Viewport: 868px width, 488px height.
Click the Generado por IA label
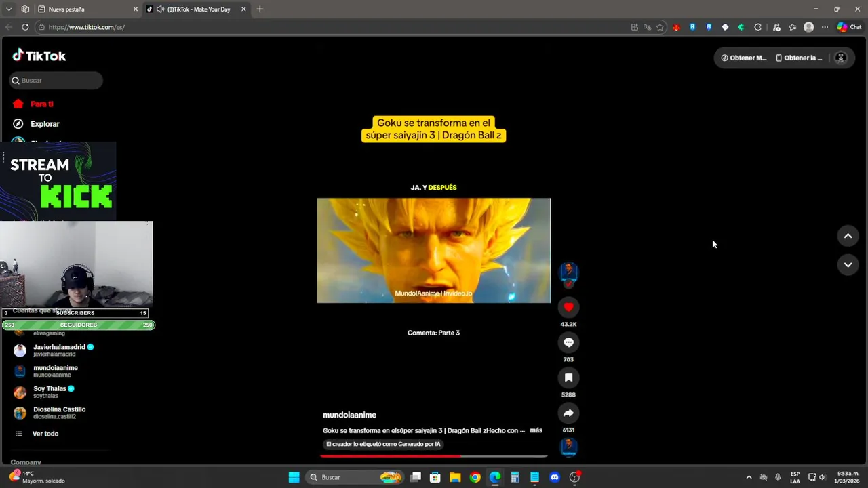pos(383,444)
